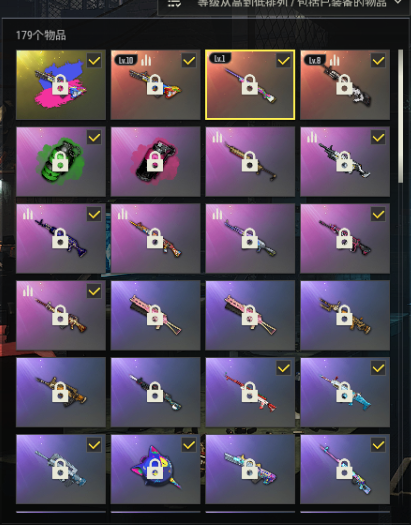Click stats bars icon on Lv.8 weapon
Image resolution: width=411 pixels, height=525 pixels.
pyautogui.click(x=334, y=60)
